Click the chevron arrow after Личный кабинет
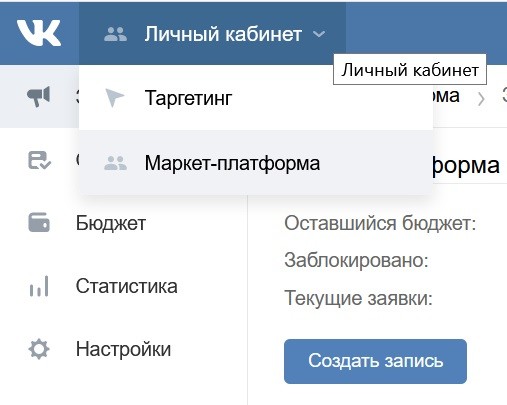Screen dimensions: 507x405 pos(319,34)
